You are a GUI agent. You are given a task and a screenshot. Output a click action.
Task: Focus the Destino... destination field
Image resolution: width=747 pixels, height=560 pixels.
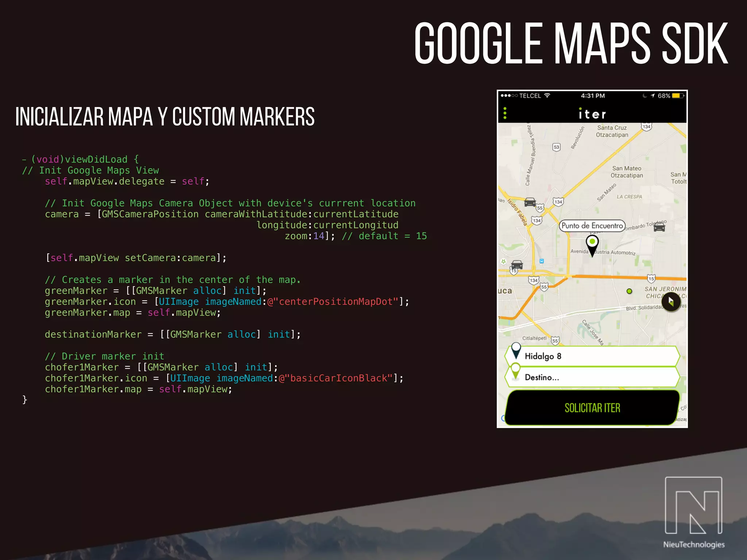tap(592, 377)
